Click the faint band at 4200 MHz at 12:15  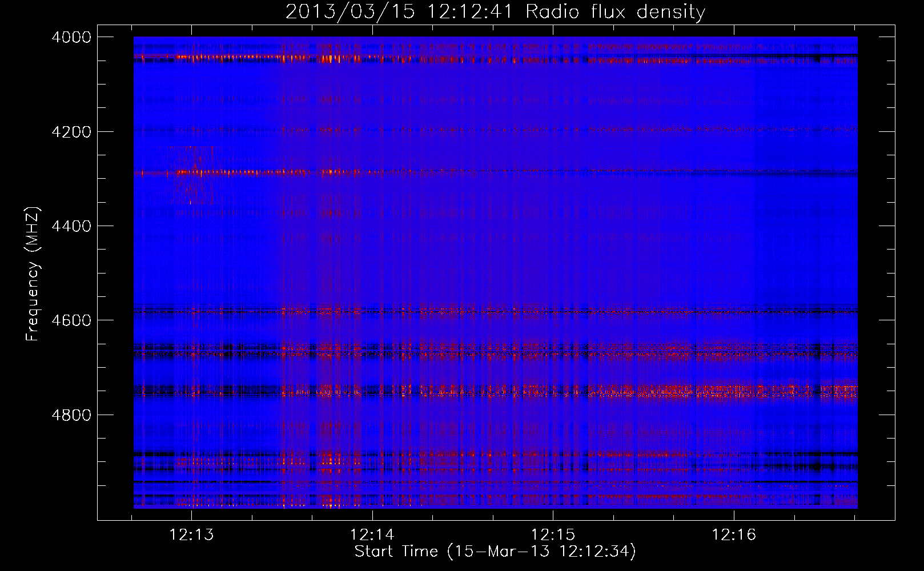click(553, 130)
